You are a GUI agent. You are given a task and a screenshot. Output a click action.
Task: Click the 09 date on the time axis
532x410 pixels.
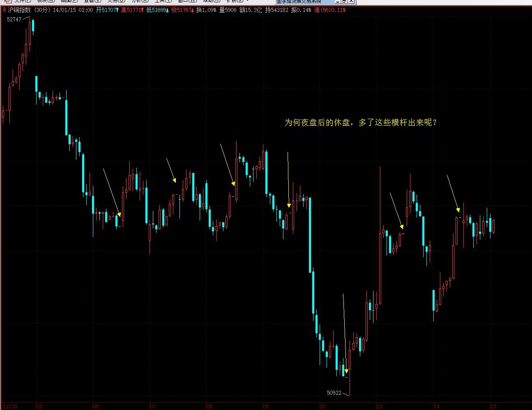(266, 406)
